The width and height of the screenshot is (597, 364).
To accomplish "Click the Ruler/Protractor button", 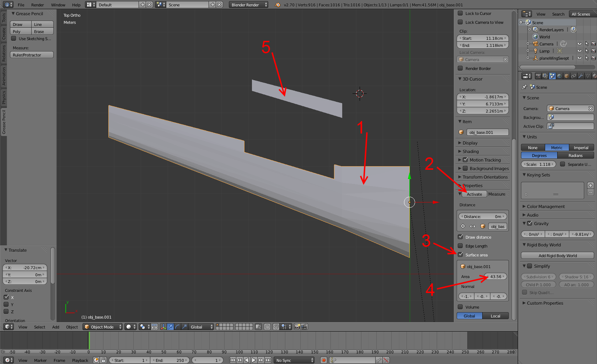I will click(32, 55).
